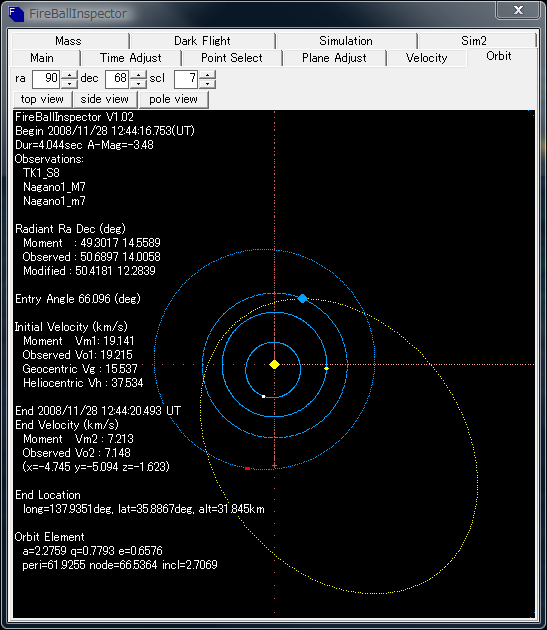The width and height of the screenshot is (547, 630).
Task: Increase the scl scale spinner value
Action: 208,75
